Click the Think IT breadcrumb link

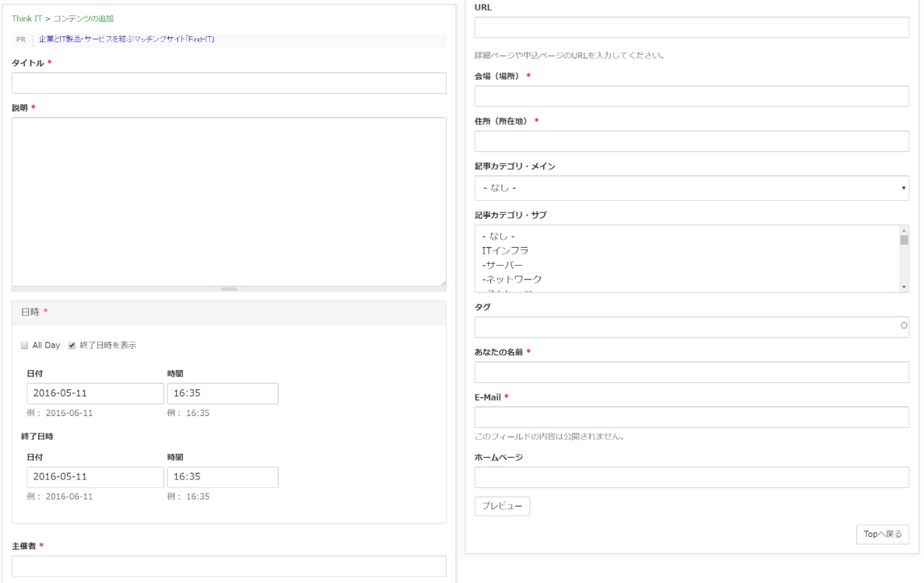(x=26, y=19)
